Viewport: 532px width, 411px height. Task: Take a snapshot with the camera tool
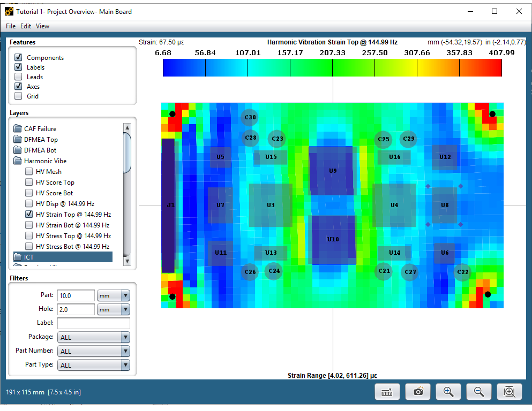pos(417,392)
